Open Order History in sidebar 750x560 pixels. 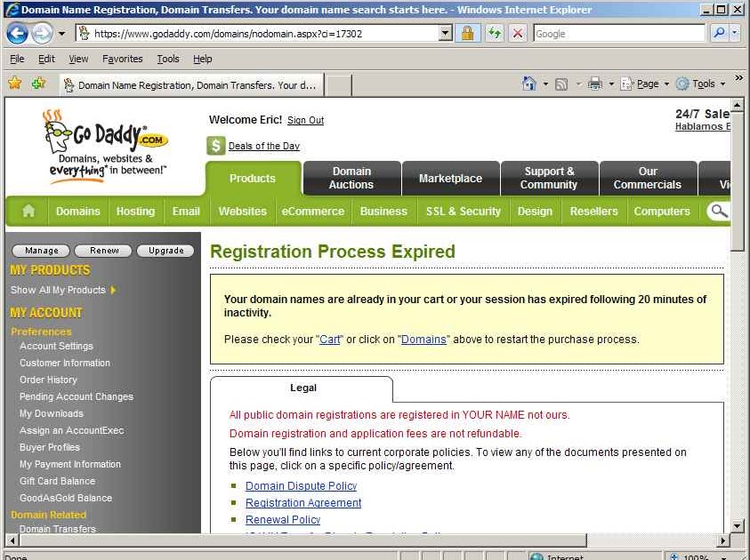coord(48,380)
